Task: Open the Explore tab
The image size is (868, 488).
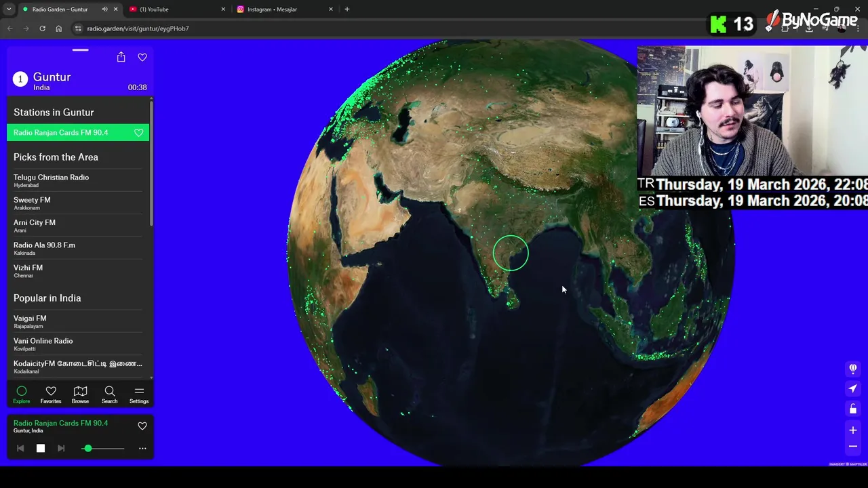Action: pos(22,394)
